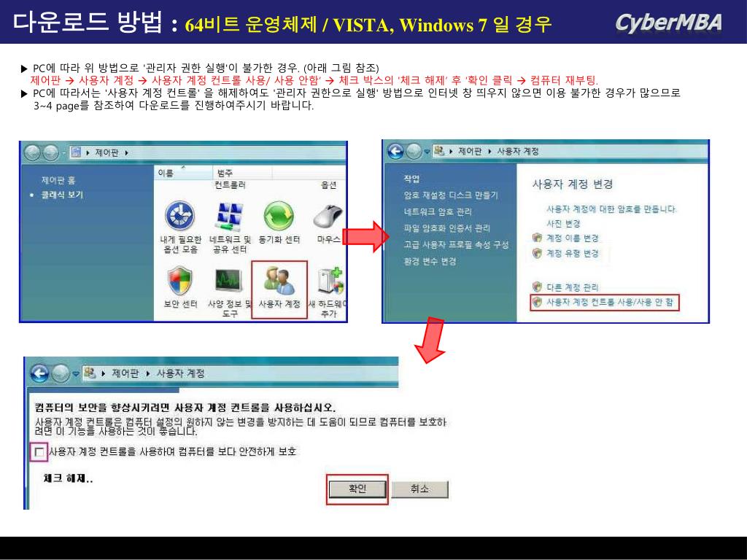The width and height of the screenshot is (747, 560).
Task: Click 사진 변경 link
Action: 563,223
